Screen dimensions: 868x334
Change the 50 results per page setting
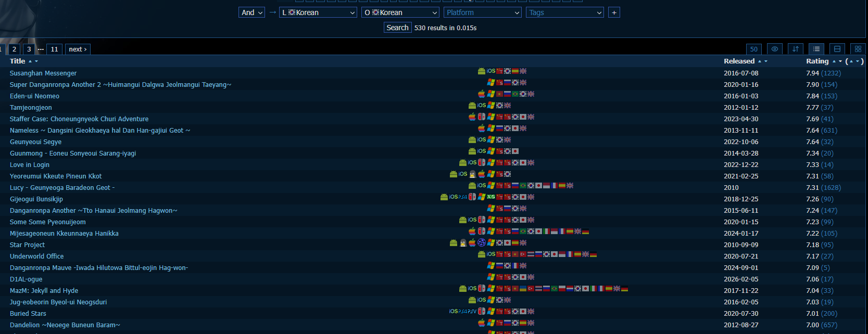point(754,49)
